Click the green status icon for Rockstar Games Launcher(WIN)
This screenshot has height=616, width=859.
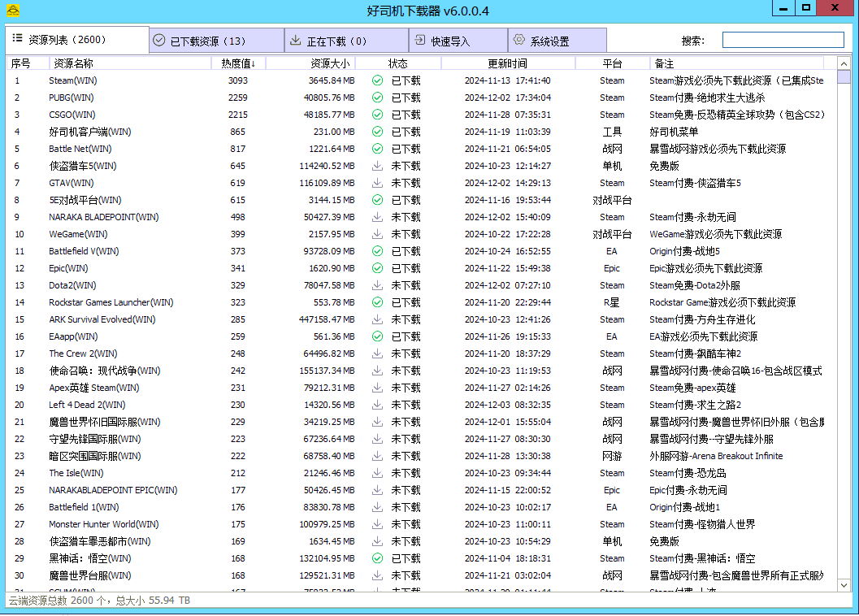[x=377, y=302]
